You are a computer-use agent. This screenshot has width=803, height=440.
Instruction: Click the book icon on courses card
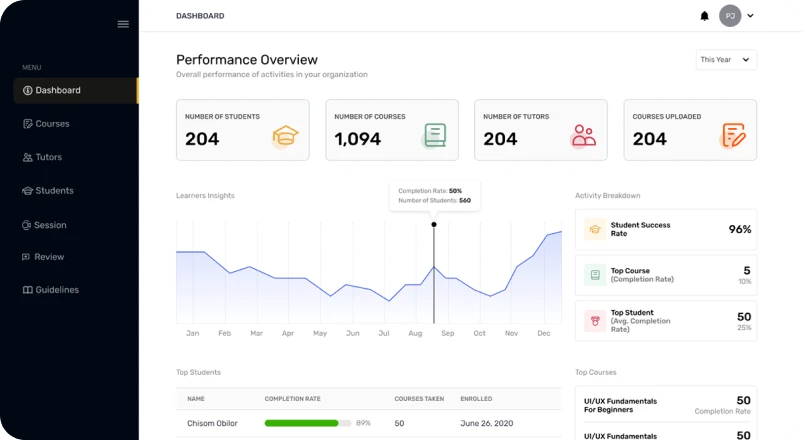tap(434, 136)
